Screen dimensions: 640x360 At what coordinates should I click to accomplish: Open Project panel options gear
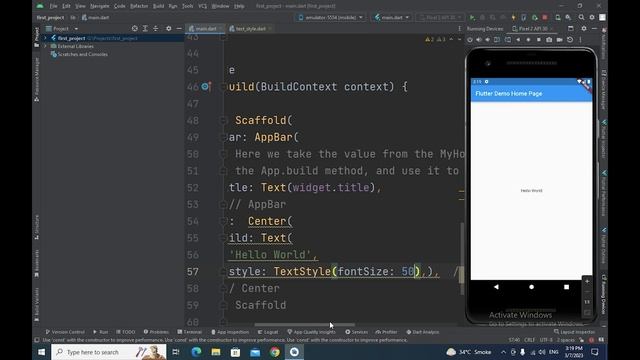tap(169, 29)
